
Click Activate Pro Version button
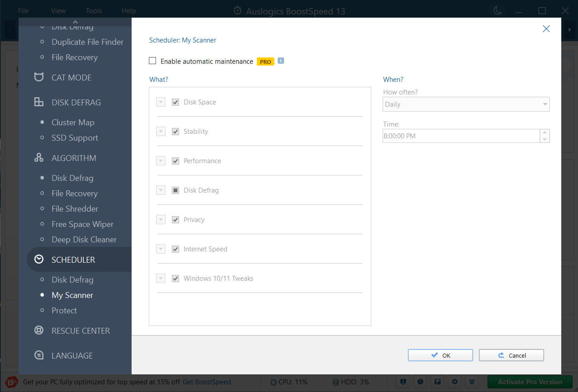(x=530, y=382)
